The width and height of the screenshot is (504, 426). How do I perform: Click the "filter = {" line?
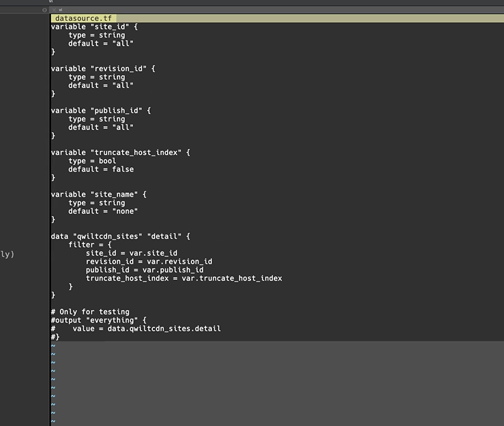(x=90, y=245)
